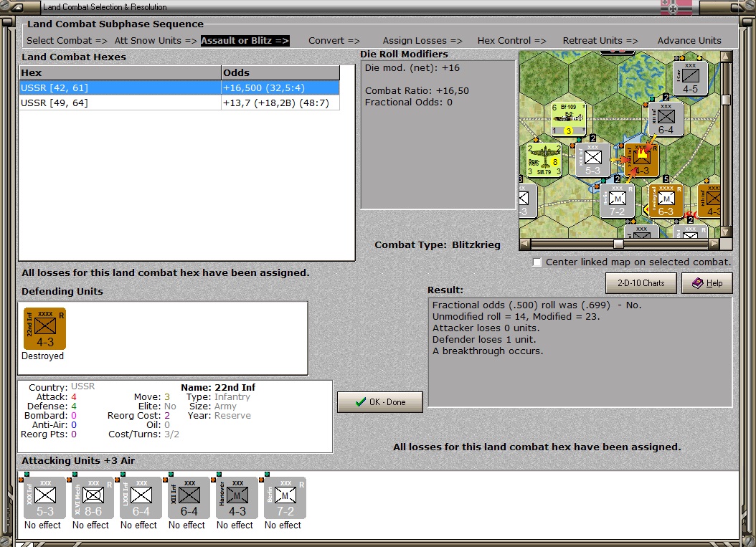Select the LXXI Inf 6-4 attacking unit

[141, 498]
